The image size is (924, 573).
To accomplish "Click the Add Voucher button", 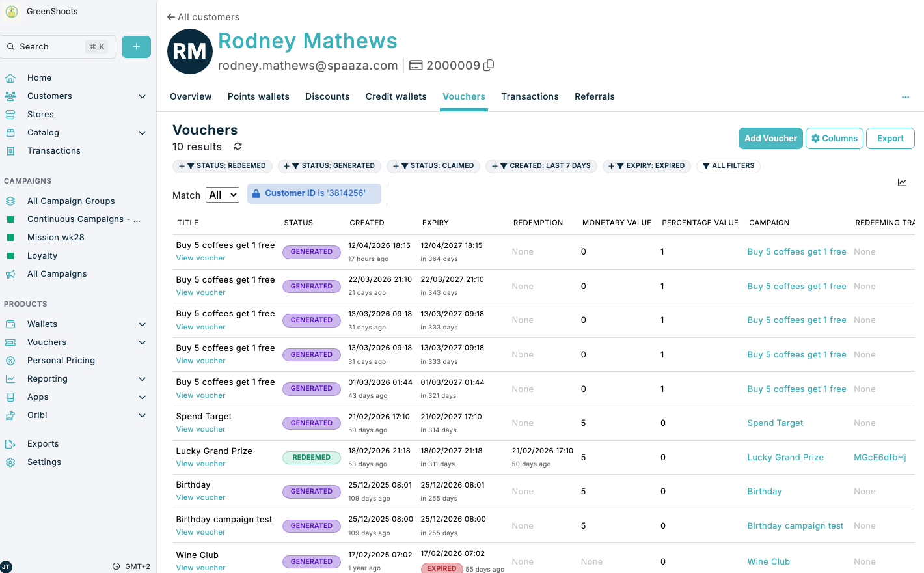I will pyautogui.click(x=770, y=138).
